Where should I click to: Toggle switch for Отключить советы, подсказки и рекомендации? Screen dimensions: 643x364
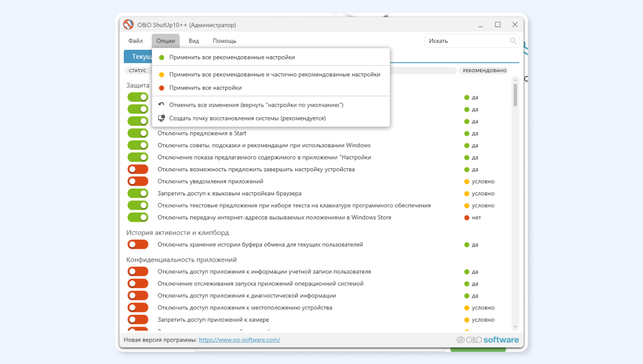[x=138, y=145]
